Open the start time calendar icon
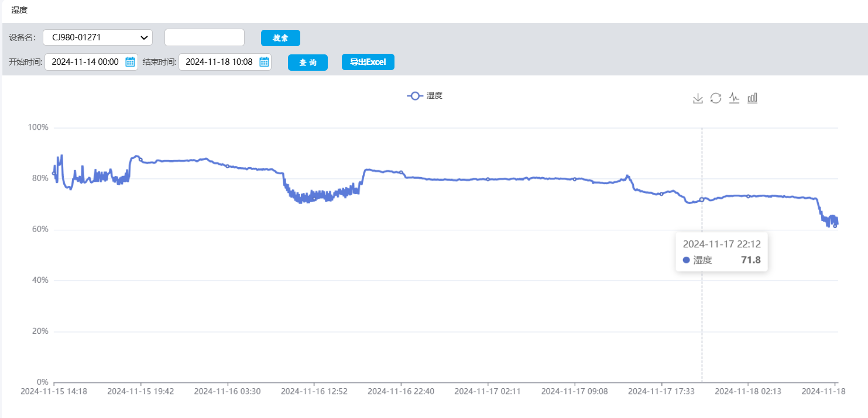The height and width of the screenshot is (418, 868). click(x=131, y=62)
